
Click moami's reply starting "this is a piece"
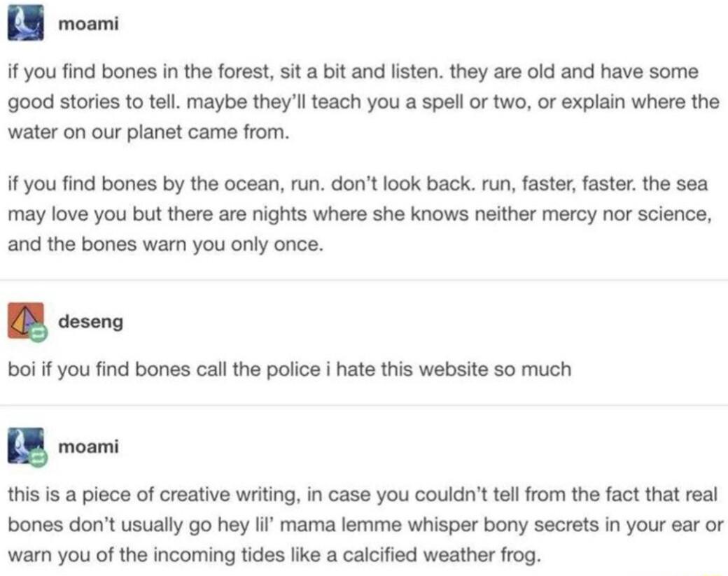pyautogui.click(x=363, y=525)
